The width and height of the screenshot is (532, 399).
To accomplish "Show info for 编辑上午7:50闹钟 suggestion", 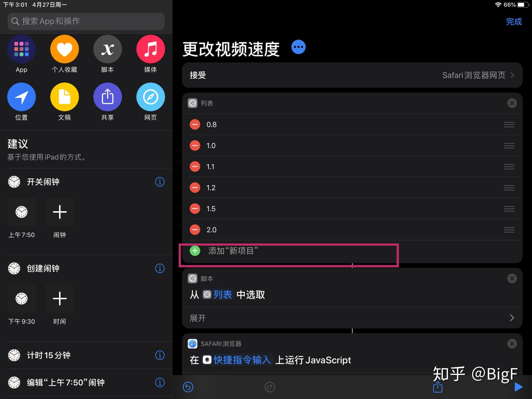I will click(160, 383).
